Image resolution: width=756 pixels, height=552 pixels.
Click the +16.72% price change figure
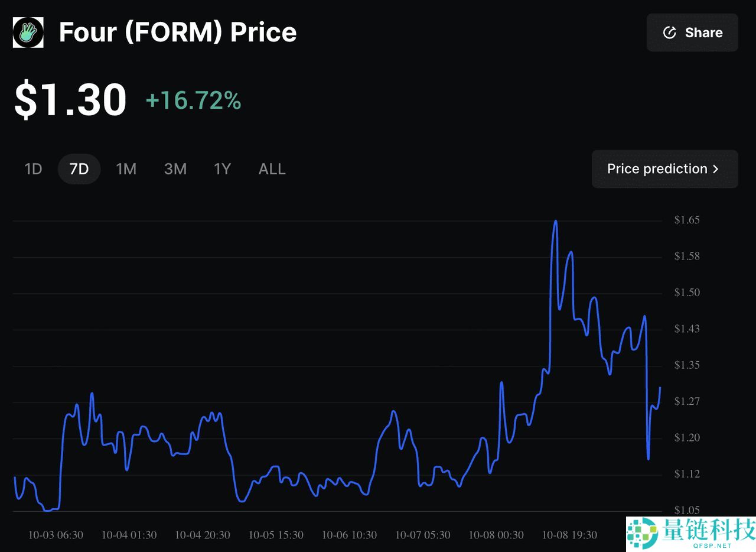tap(193, 100)
